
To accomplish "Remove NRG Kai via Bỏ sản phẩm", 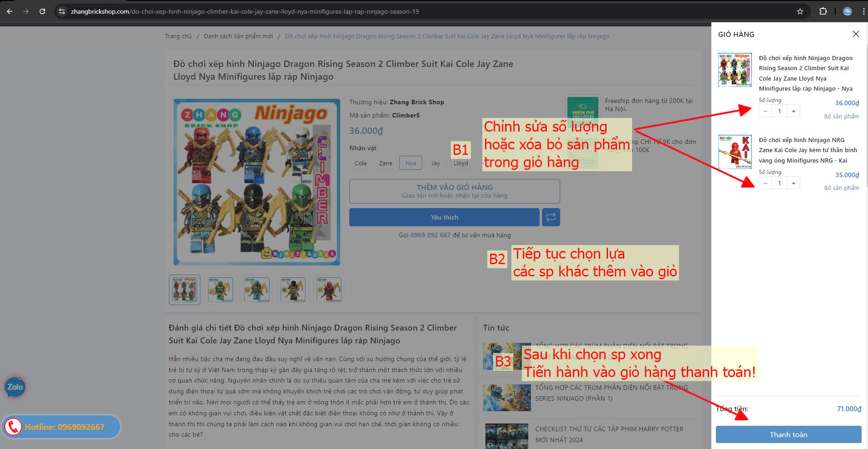I will tap(841, 188).
